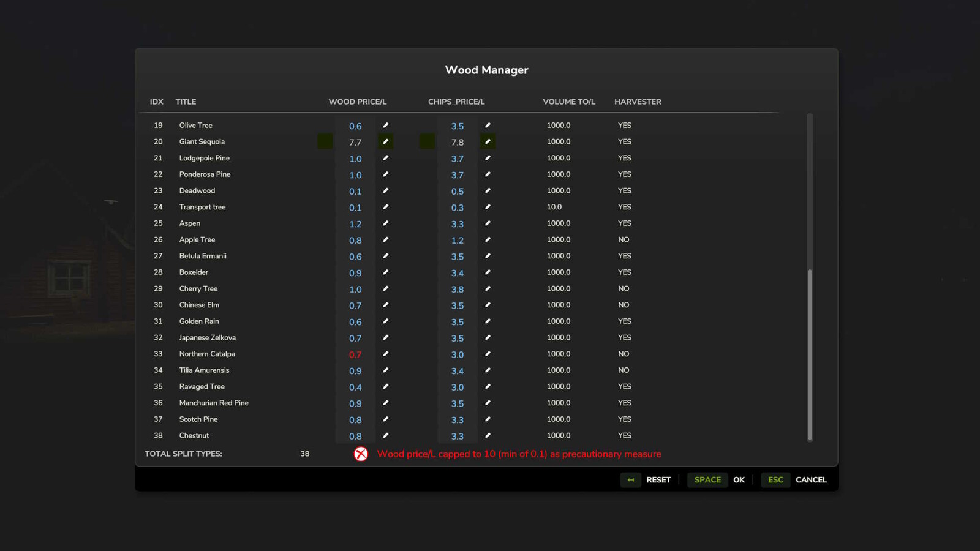Click the red 0.7 price of Northern Catalpa
This screenshot has height=551, width=980.
pyautogui.click(x=355, y=354)
